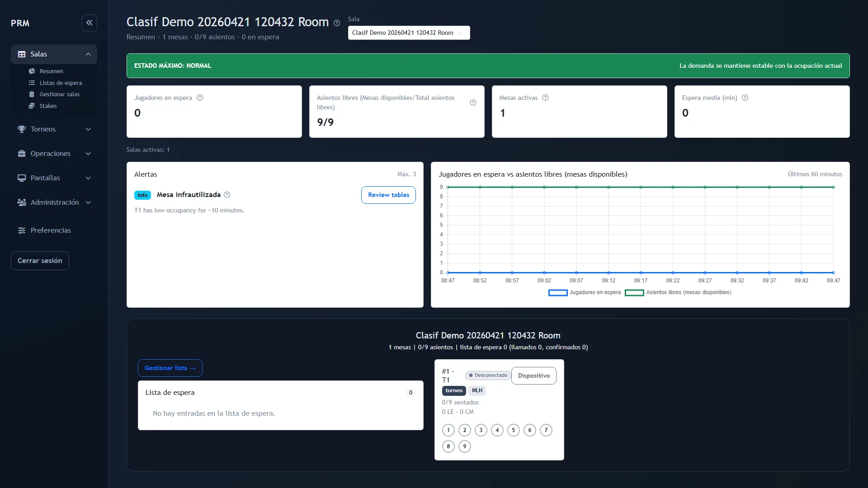Viewport: 868px width, 488px height.
Task: Select seat 4 on table T1
Action: click(x=497, y=430)
